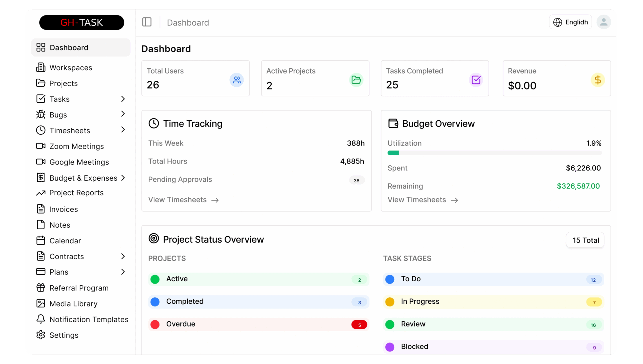Open the Dashboard sidebar item
The height and width of the screenshot is (364, 643).
click(81, 47)
